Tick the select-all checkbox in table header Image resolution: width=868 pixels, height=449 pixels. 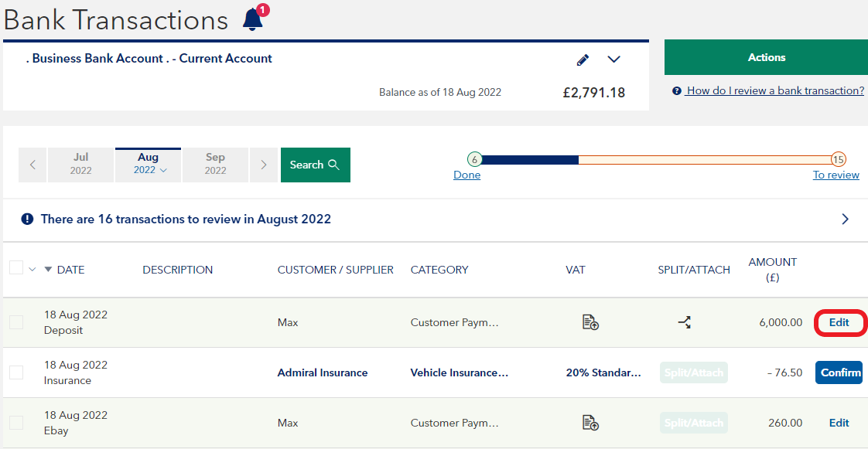click(x=16, y=268)
